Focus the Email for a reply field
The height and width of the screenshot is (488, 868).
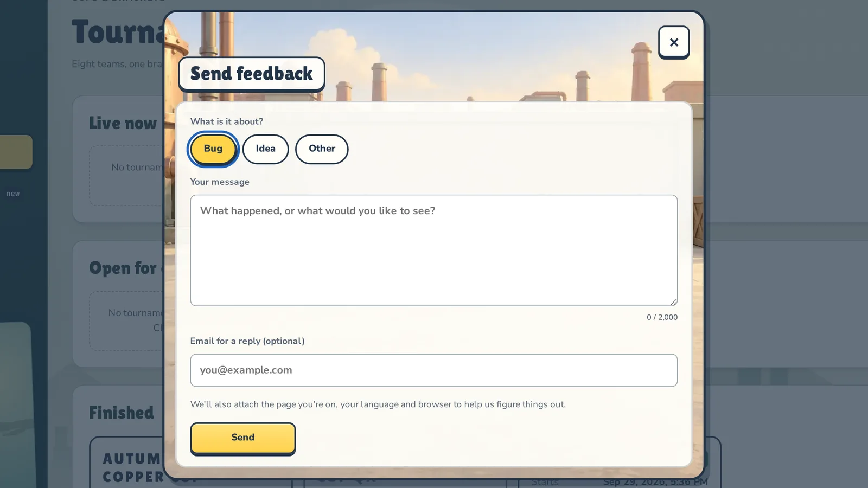pos(433,370)
